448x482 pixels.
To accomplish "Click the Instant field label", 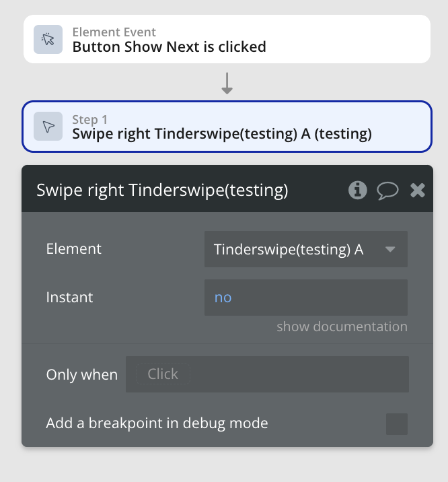I will (70, 298).
